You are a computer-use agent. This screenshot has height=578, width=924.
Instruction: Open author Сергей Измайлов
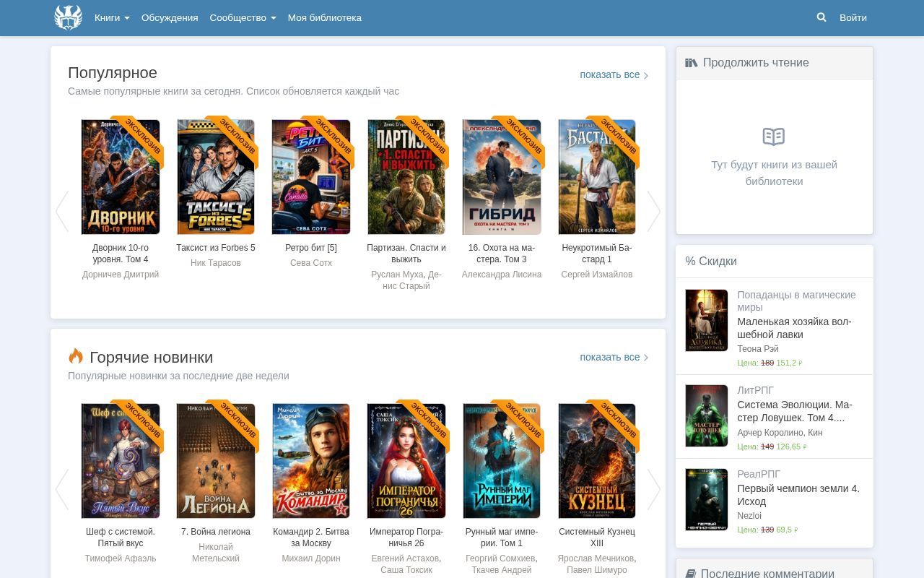(x=597, y=275)
